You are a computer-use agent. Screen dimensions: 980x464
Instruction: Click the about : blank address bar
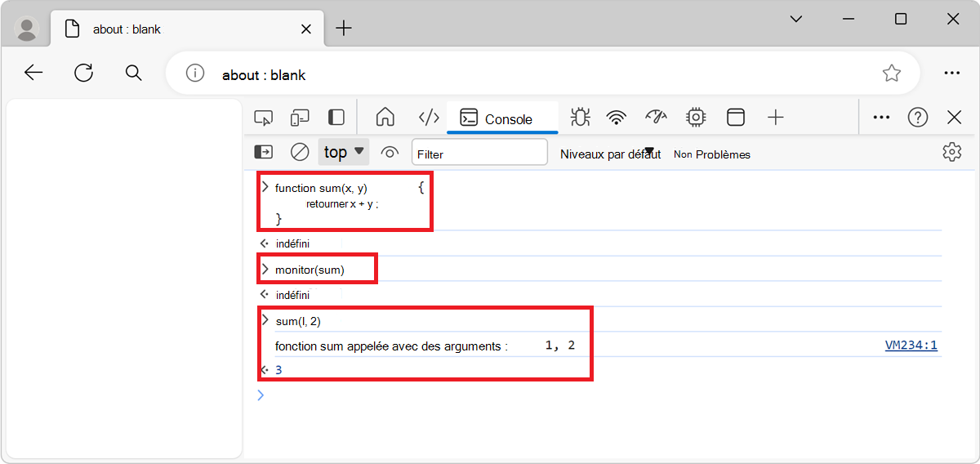pos(542,74)
